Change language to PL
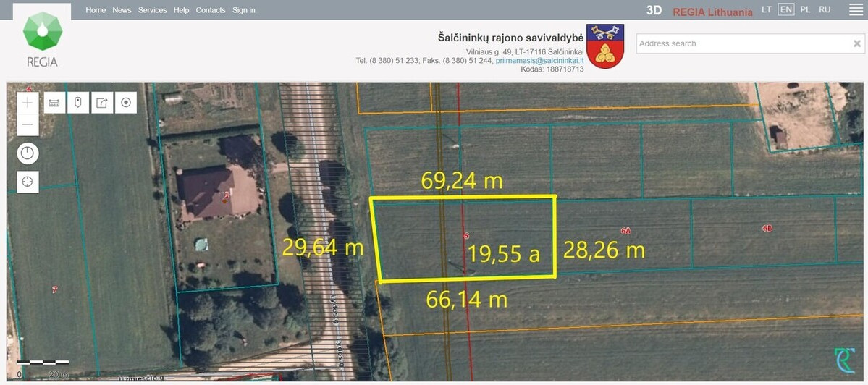Image resolution: width=868 pixels, height=385 pixels. click(x=805, y=9)
